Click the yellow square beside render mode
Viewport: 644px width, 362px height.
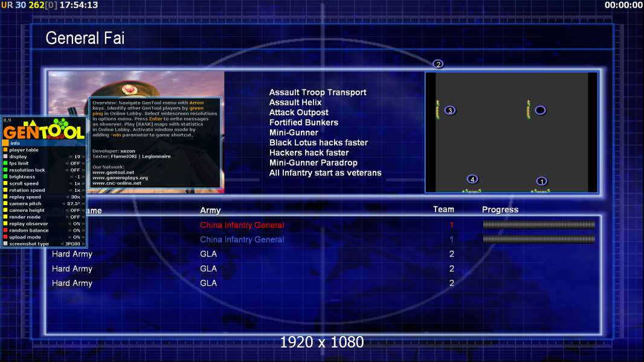(5, 217)
